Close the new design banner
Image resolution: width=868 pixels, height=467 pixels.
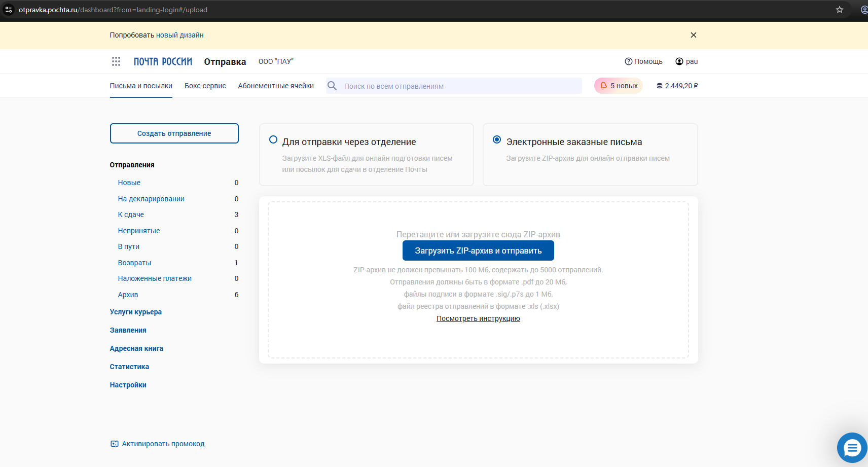(x=694, y=35)
